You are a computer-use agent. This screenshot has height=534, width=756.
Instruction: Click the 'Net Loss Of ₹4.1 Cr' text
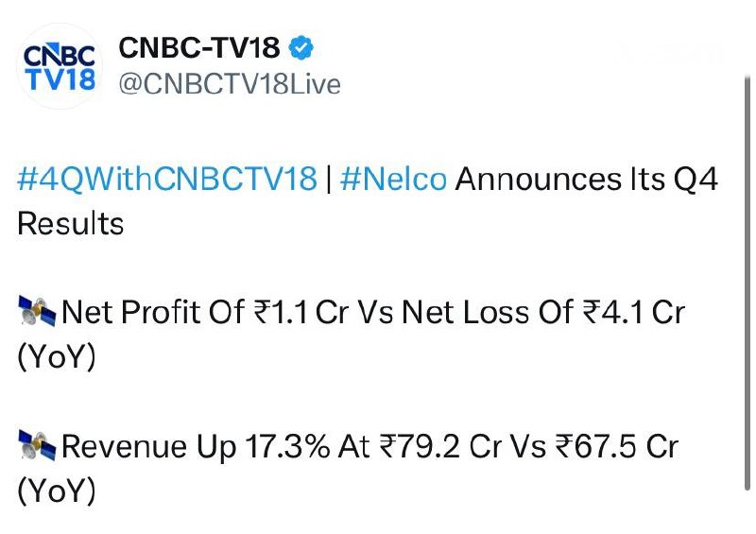(542, 312)
